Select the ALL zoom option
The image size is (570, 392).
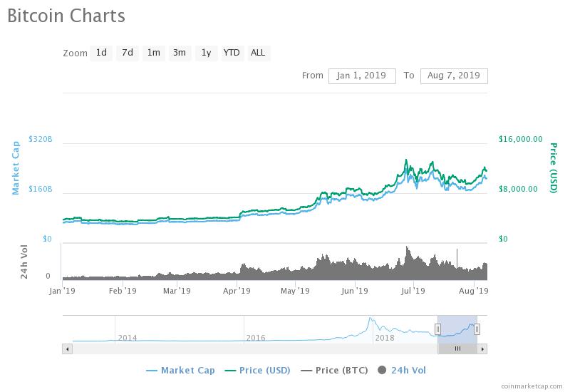coord(258,53)
